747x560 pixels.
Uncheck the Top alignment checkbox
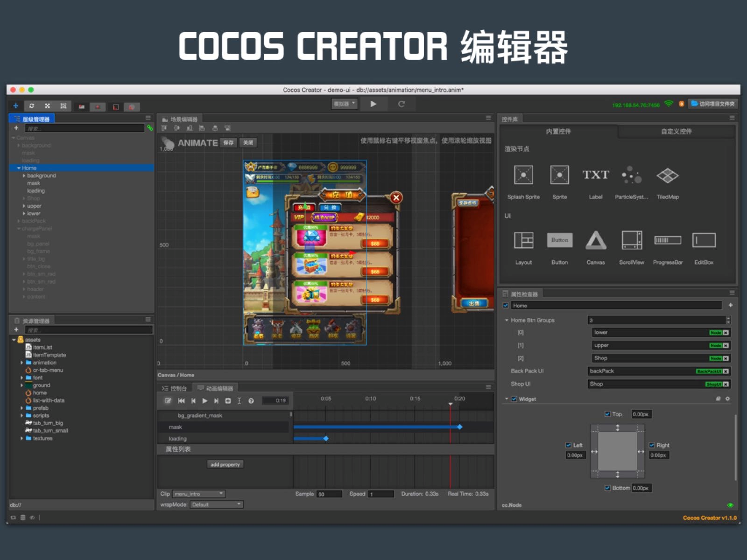point(607,414)
